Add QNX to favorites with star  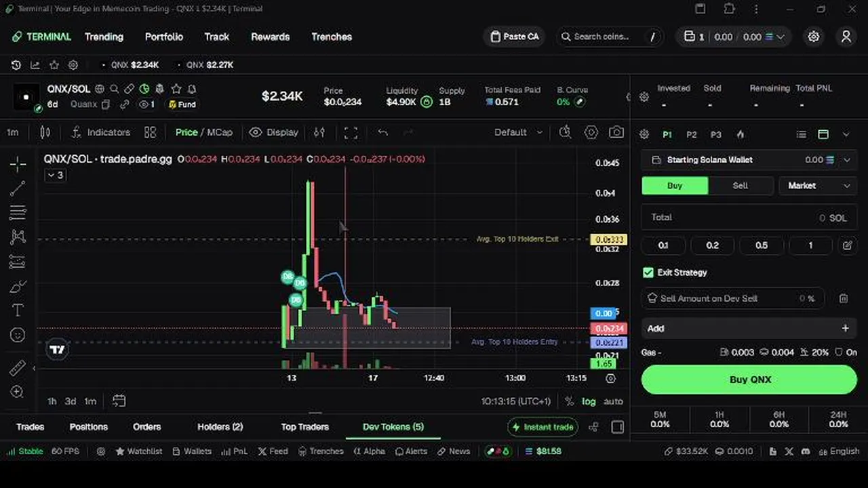pyautogui.click(x=176, y=89)
